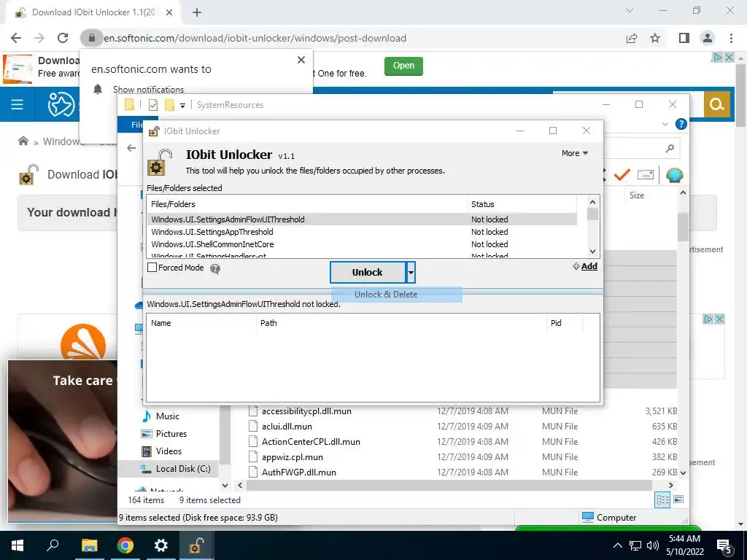Open the Forced Mode help question icon
This screenshot has width=747, height=560.
(x=215, y=269)
